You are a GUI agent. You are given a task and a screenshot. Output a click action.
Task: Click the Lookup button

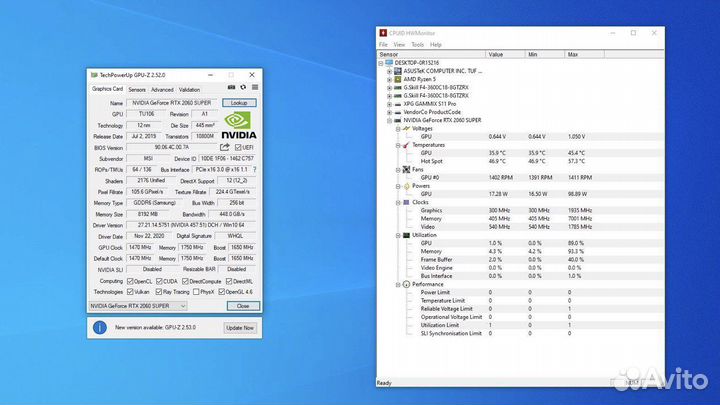(239, 103)
